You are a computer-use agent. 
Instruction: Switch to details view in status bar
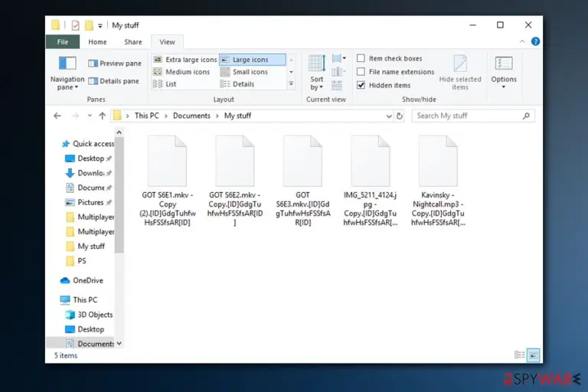point(519,354)
